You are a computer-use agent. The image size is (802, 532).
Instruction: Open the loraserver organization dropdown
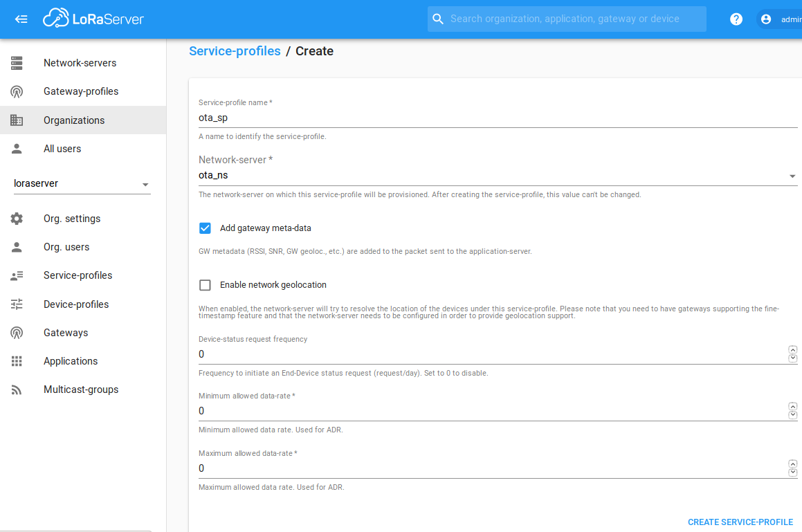(145, 183)
